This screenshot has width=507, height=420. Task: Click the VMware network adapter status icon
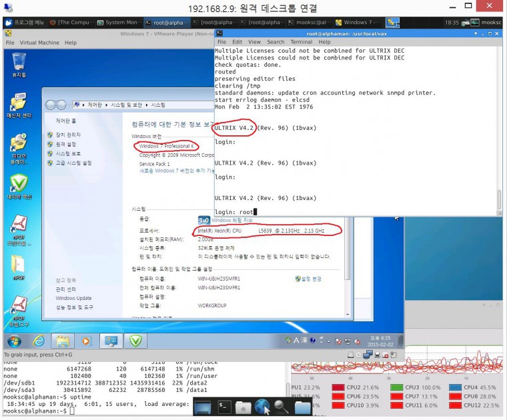pos(368,355)
